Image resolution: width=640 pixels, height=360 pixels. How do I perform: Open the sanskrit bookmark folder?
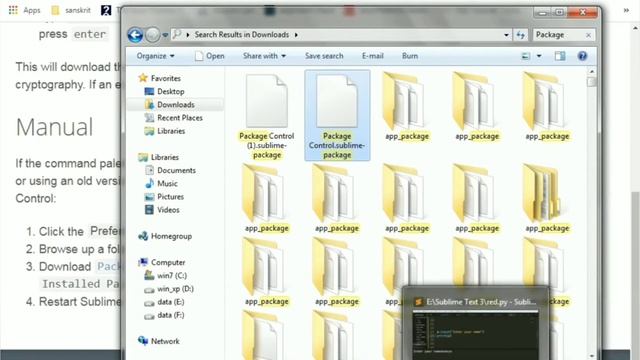tap(71, 10)
